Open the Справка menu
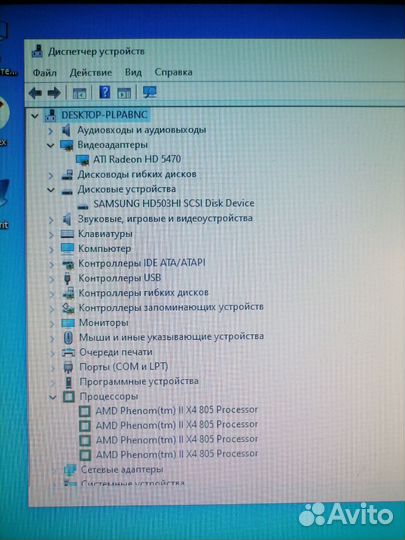Viewport: 405px width, 540px height. [x=173, y=72]
